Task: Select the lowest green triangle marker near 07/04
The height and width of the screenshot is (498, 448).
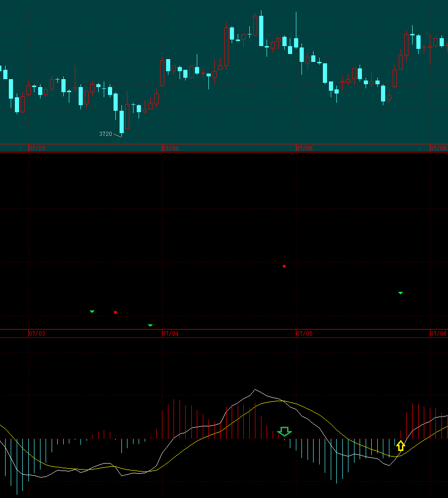Action: click(150, 325)
